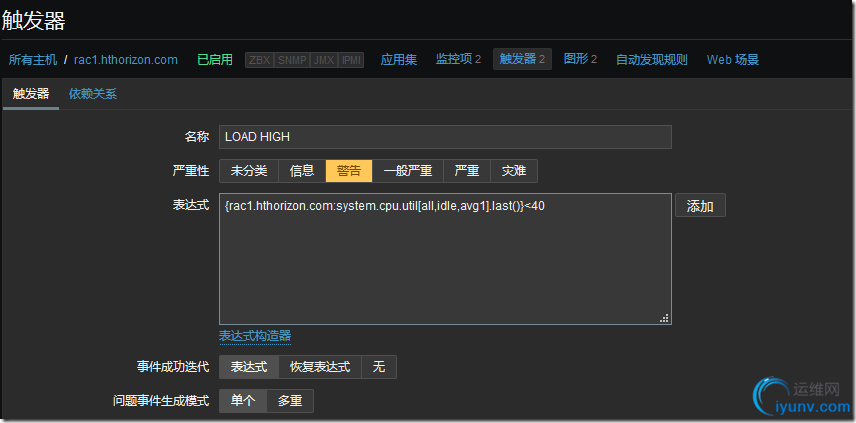Click the SNMP availability indicator
This screenshot has height=423, width=856.
292,60
